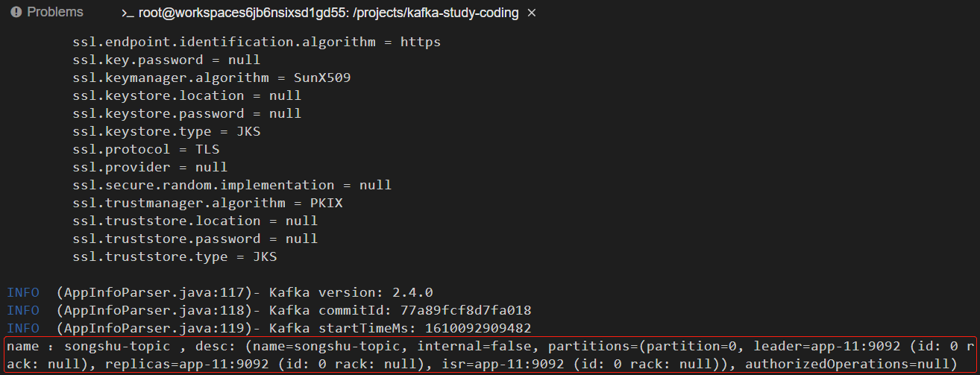Image resolution: width=980 pixels, height=375 pixels.
Task: Click the first blue INFO log label
Action: (23, 292)
